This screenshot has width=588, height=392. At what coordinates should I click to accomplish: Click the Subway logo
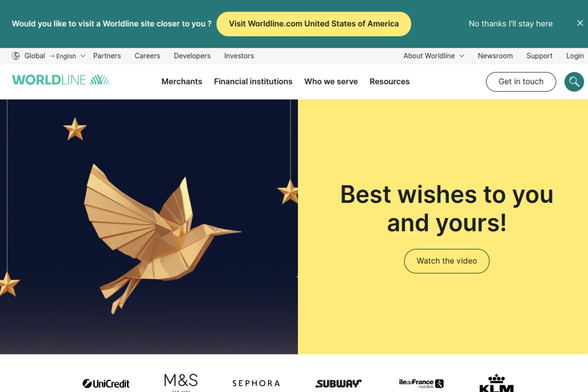point(338,383)
